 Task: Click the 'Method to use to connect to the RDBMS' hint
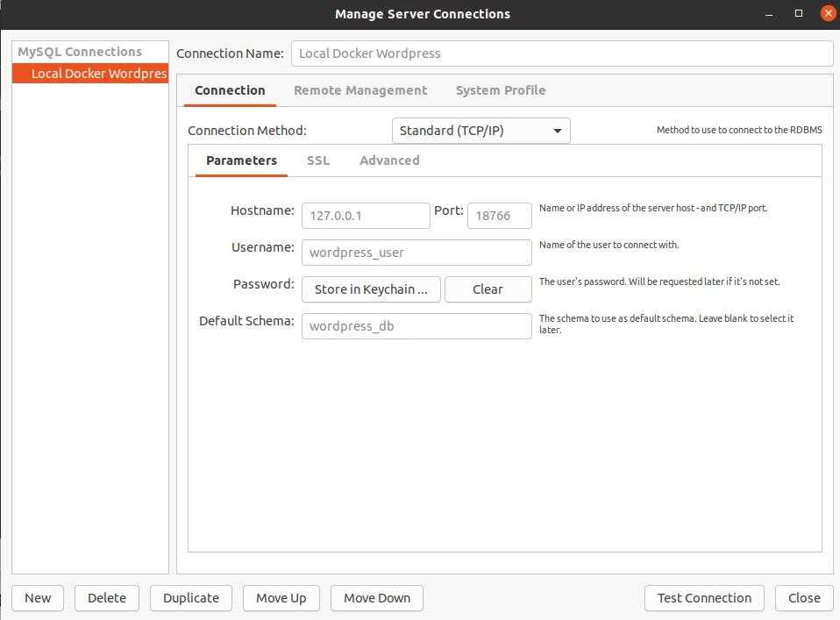pos(739,130)
